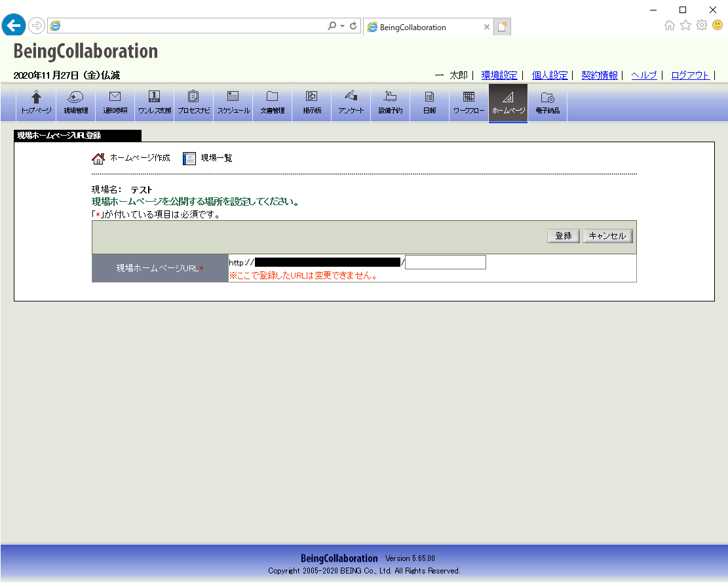
Task: Click the キャンセル button
Action: pyautogui.click(x=607, y=236)
